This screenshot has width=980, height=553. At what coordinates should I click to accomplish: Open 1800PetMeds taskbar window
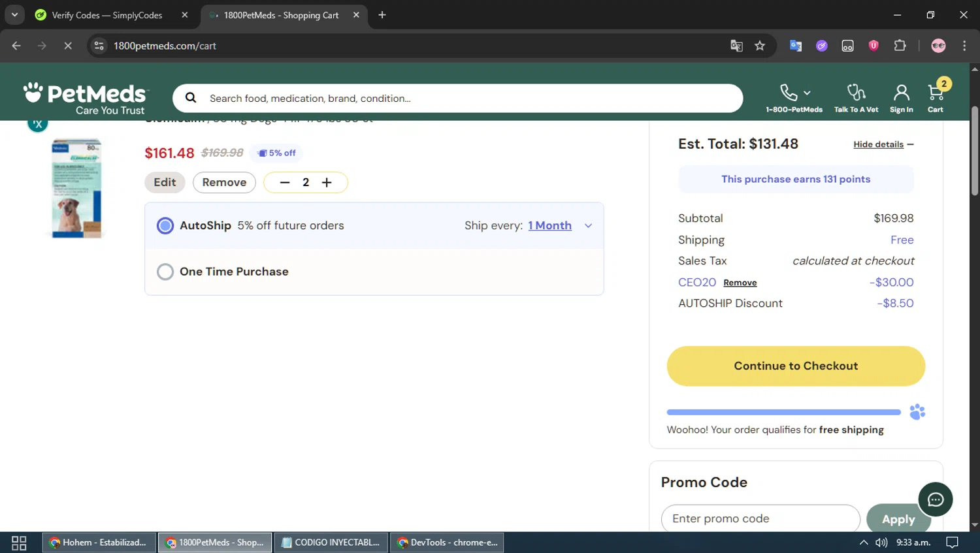215,543
